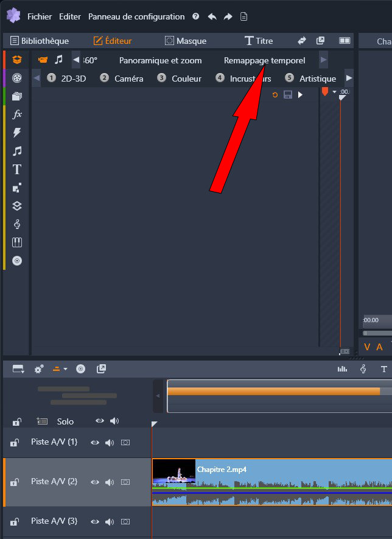Select the T titles icon in sidebar

tap(17, 169)
